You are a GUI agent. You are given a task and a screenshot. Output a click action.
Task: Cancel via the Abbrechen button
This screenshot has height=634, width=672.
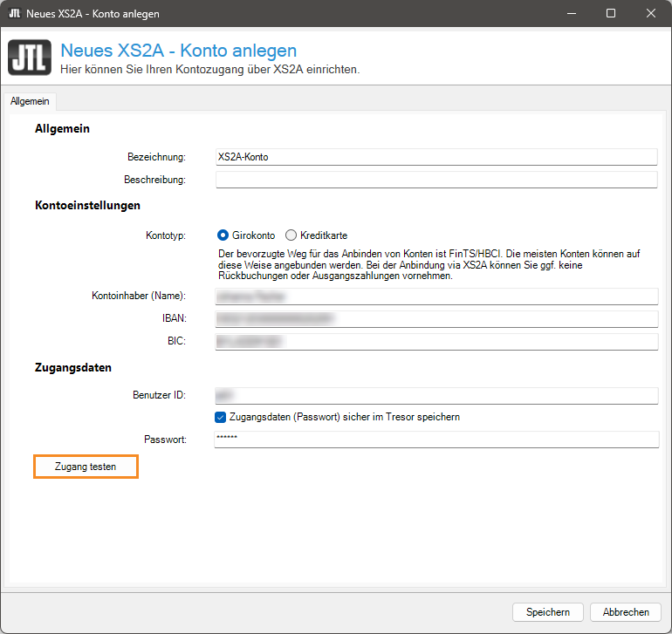pos(626,612)
